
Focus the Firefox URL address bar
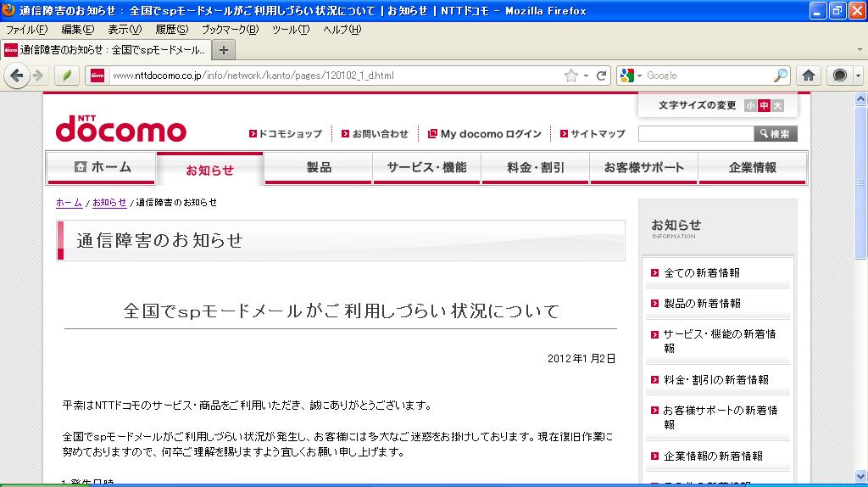336,76
